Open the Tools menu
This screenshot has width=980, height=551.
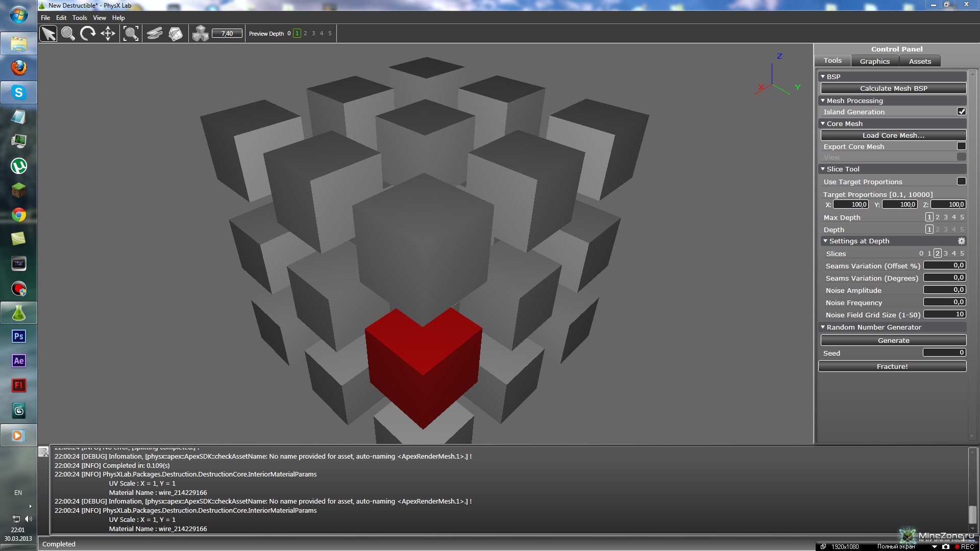pos(80,18)
